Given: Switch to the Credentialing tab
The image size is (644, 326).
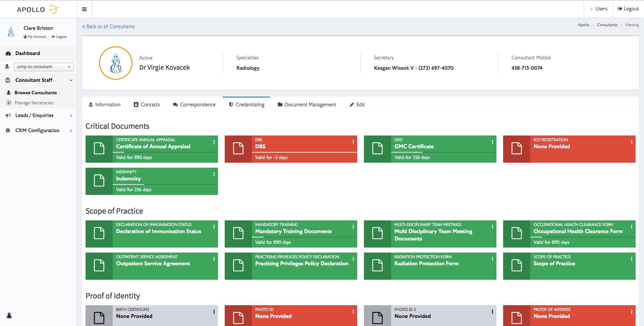Looking at the screenshot, I should 247,105.
